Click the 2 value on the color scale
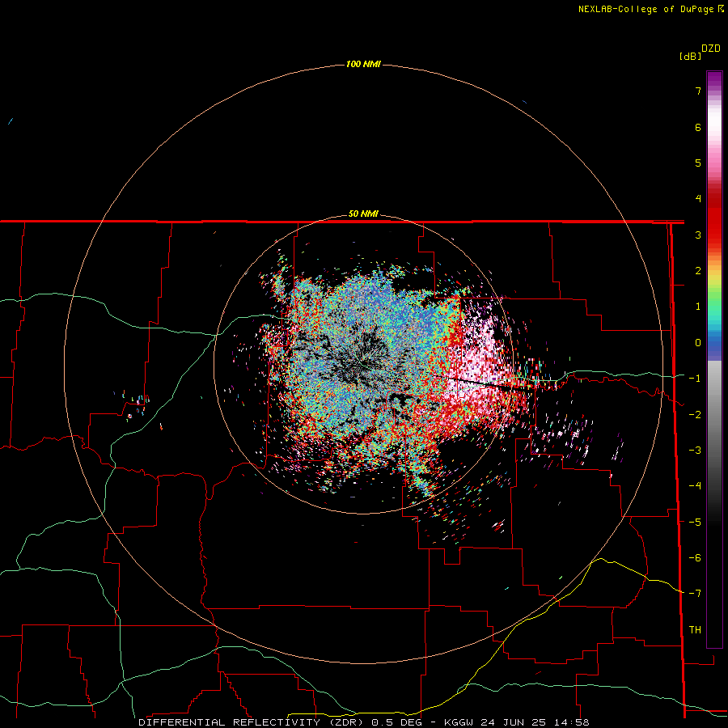This screenshot has width=728, height=728. (x=698, y=271)
